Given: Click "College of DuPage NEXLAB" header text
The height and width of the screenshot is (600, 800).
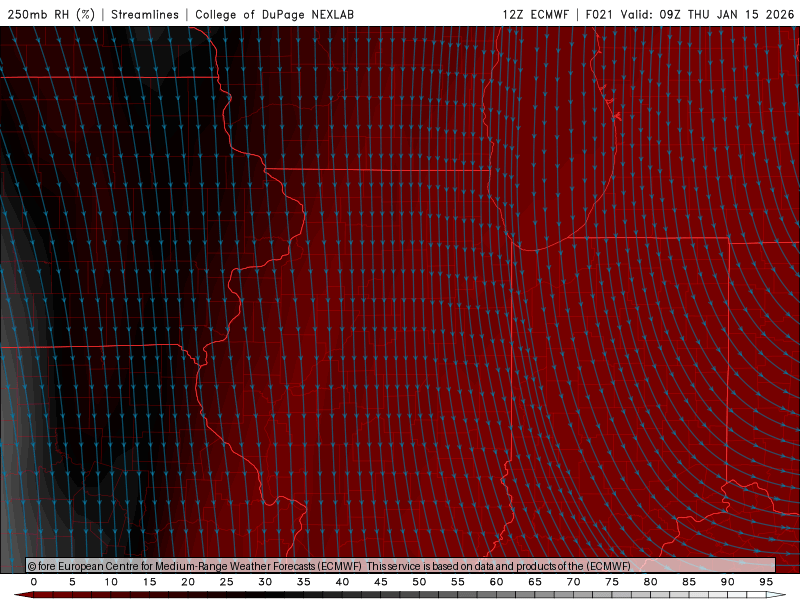Looking at the screenshot, I should (x=274, y=14).
